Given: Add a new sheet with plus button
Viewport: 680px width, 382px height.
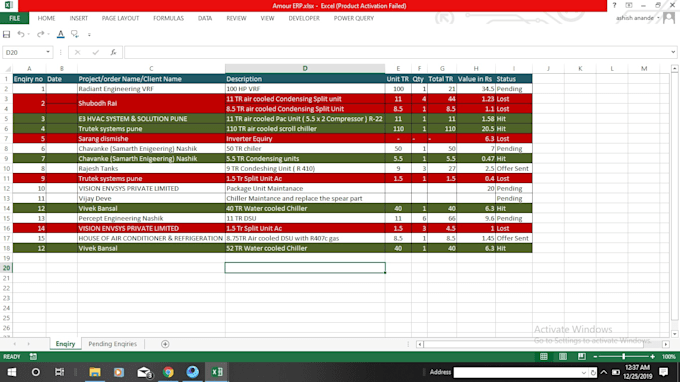Looking at the screenshot, I should tap(165, 344).
